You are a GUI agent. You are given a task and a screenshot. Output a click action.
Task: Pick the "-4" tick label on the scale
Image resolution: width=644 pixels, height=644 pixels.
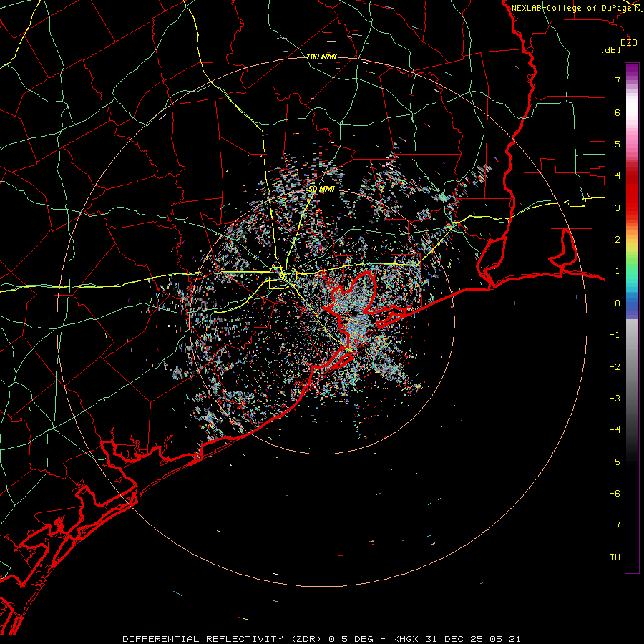(x=615, y=430)
